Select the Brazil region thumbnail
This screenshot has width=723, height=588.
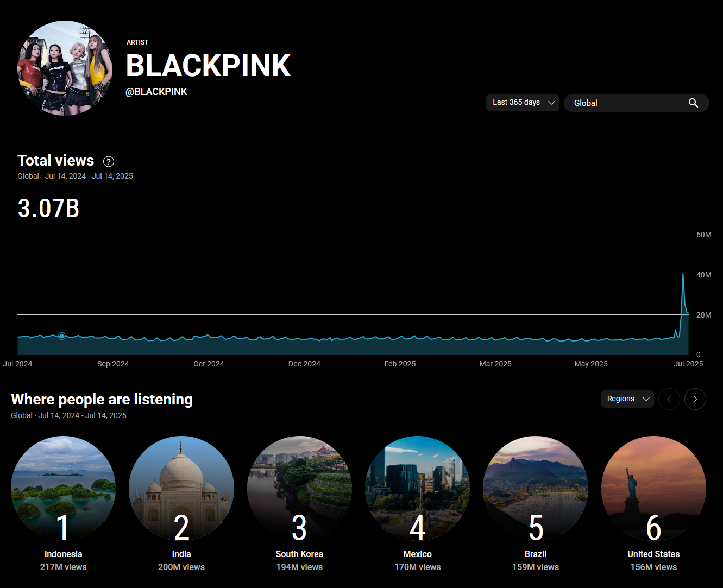tap(536, 489)
